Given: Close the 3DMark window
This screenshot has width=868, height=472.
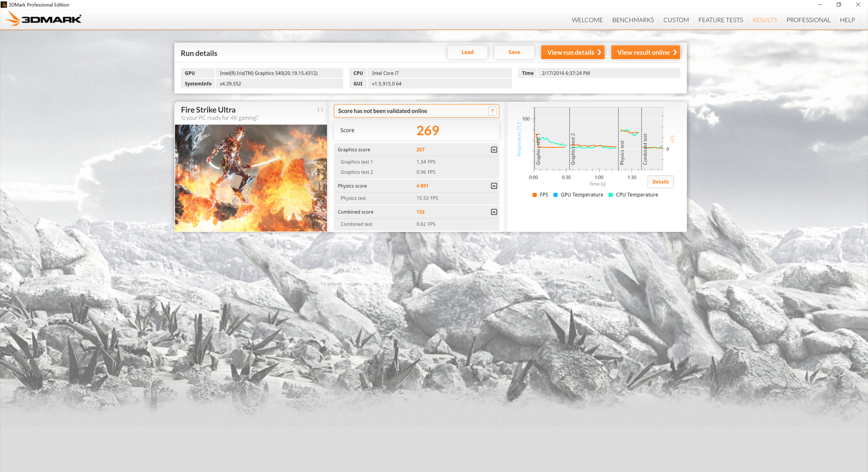Looking at the screenshot, I should pos(858,5).
